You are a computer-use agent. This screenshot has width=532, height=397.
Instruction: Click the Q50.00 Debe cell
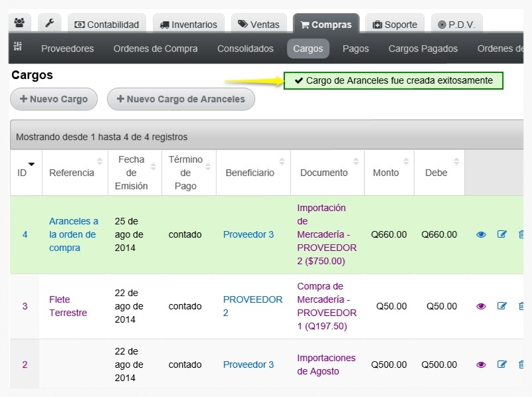tap(442, 307)
